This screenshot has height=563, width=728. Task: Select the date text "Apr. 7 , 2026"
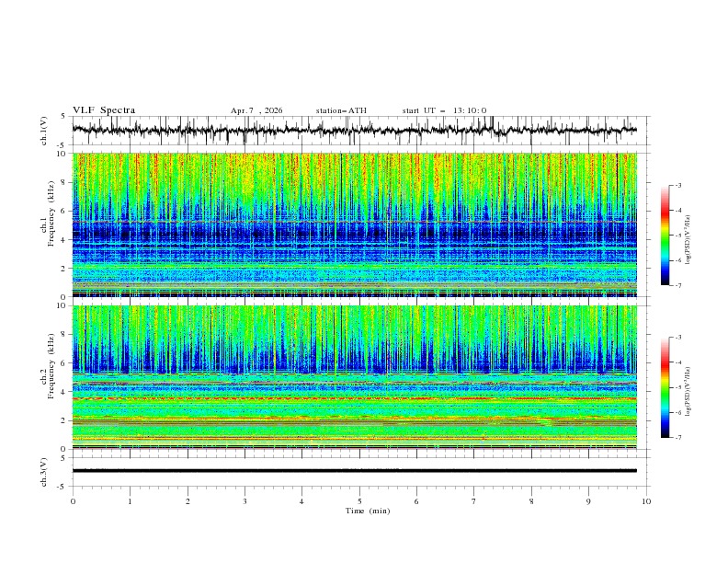pos(256,110)
